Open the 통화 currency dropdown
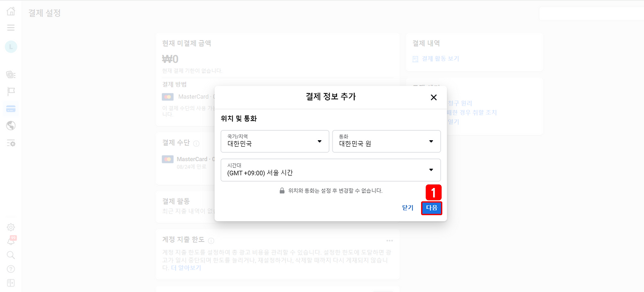This screenshot has width=644, height=292. tap(386, 141)
